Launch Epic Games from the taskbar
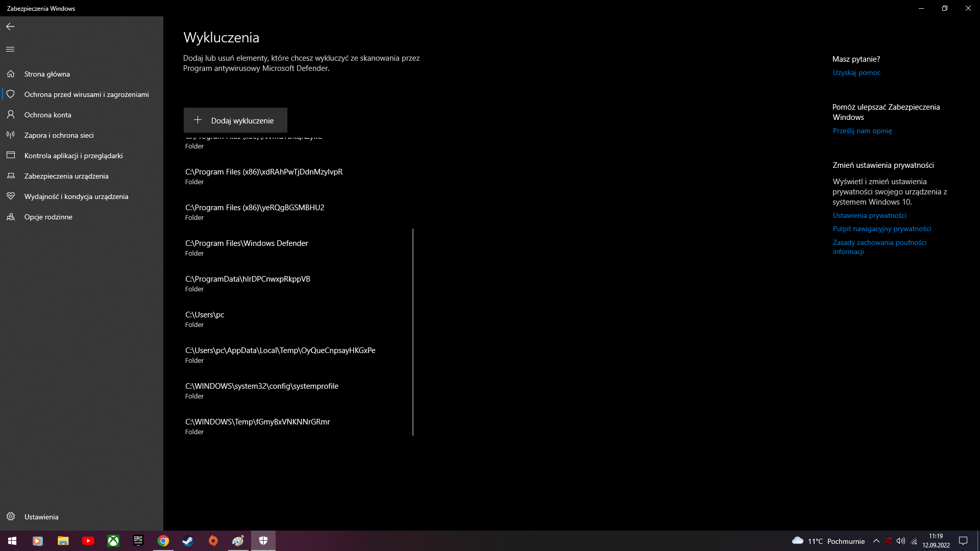This screenshot has width=980, height=551. pos(138,541)
